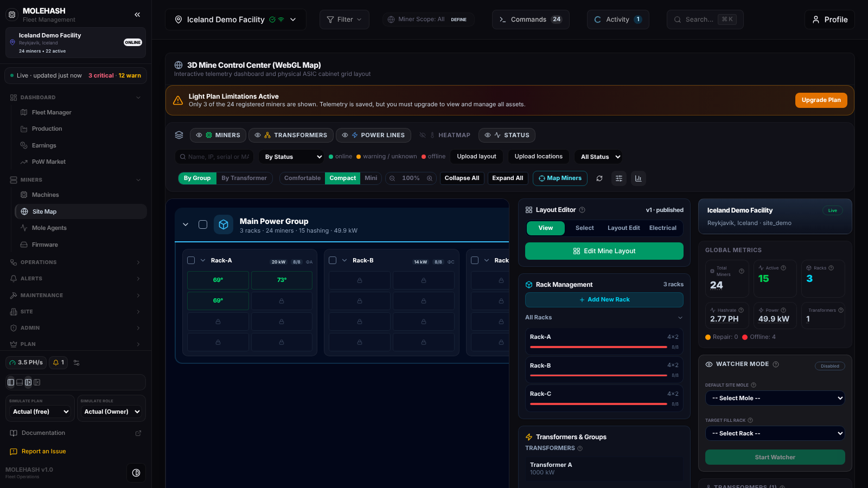Check the Rack-B checkbox

333,260
